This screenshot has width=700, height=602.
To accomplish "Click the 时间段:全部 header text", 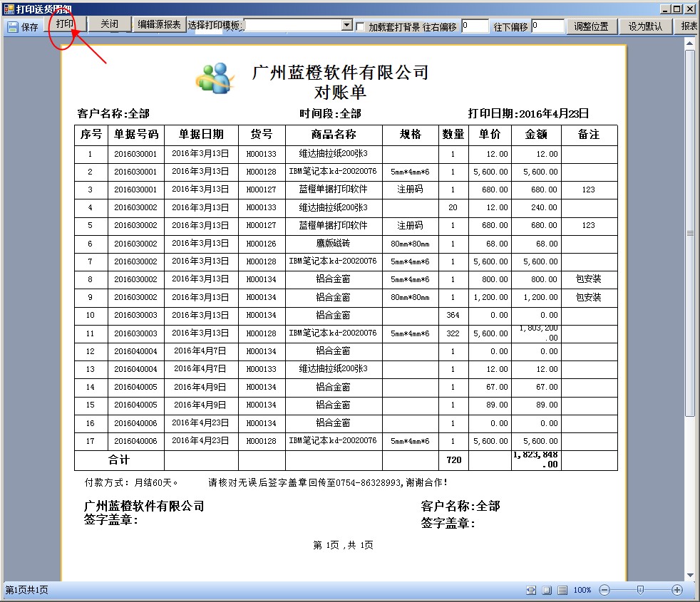I will click(330, 114).
